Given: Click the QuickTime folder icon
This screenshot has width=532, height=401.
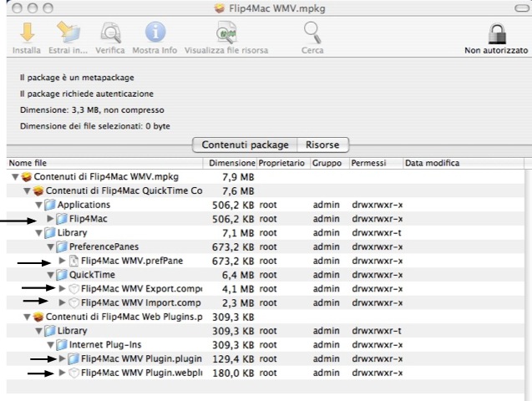Looking at the screenshot, I should (x=62, y=275).
